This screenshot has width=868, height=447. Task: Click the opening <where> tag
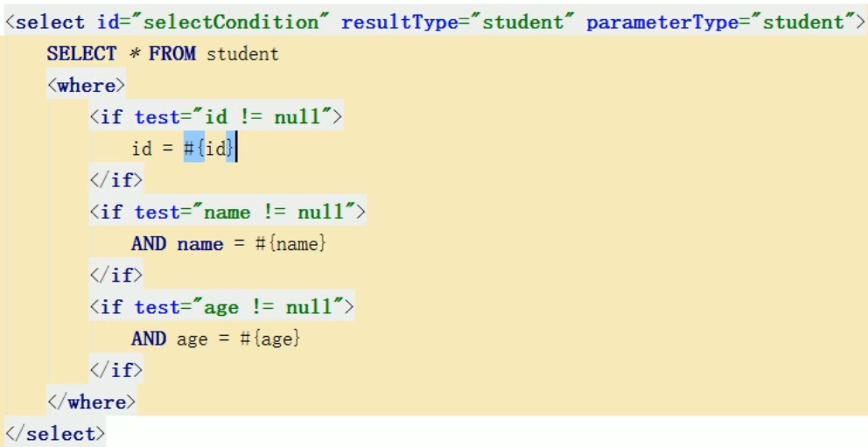(x=87, y=86)
